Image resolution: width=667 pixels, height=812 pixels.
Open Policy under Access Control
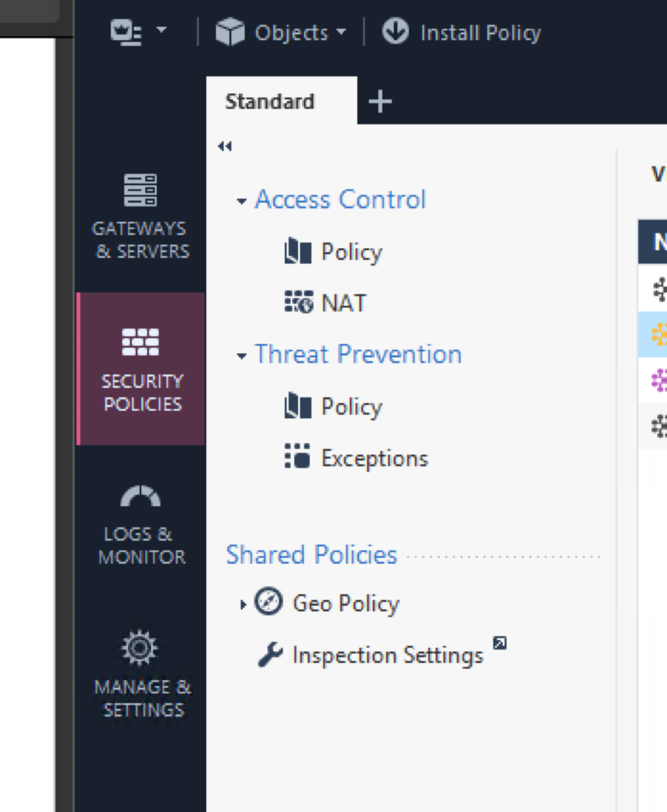point(351,252)
